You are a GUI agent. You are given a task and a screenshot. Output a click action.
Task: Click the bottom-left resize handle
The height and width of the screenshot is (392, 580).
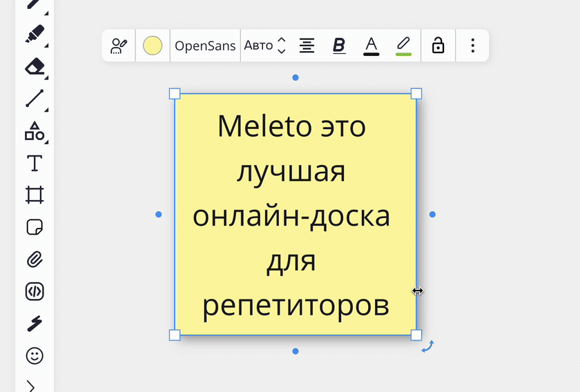175,335
